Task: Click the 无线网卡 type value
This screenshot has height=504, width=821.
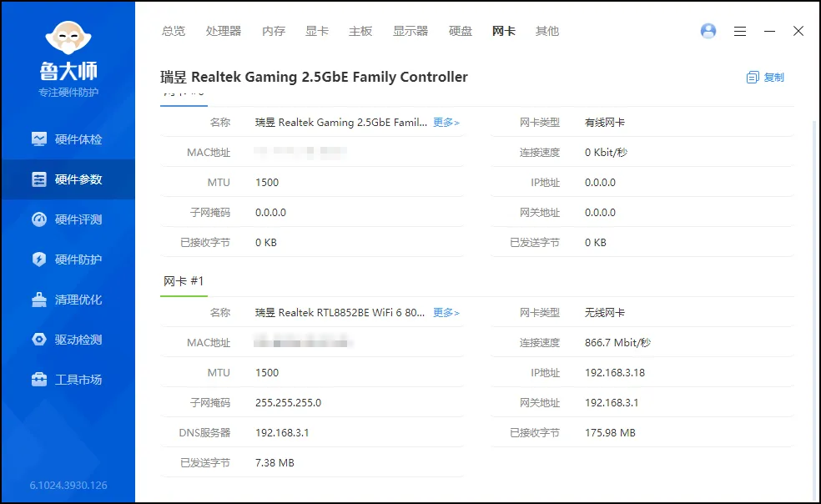Action: (x=605, y=312)
